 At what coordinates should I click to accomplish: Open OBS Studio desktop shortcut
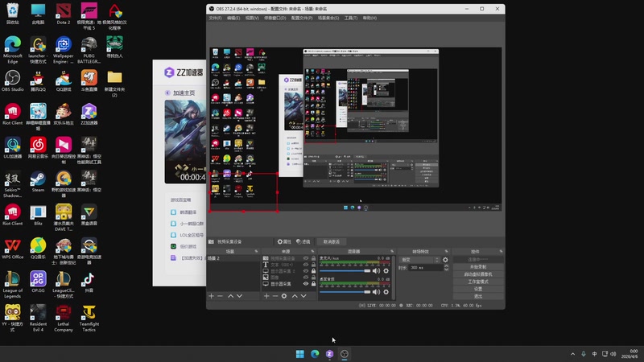pyautogui.click(x=12, y=80)
